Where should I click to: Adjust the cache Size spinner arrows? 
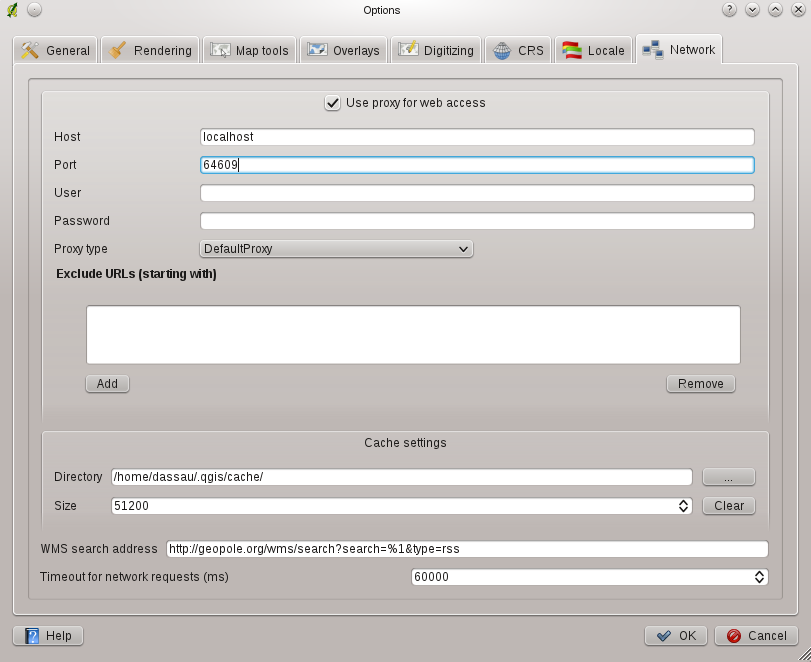683,506
